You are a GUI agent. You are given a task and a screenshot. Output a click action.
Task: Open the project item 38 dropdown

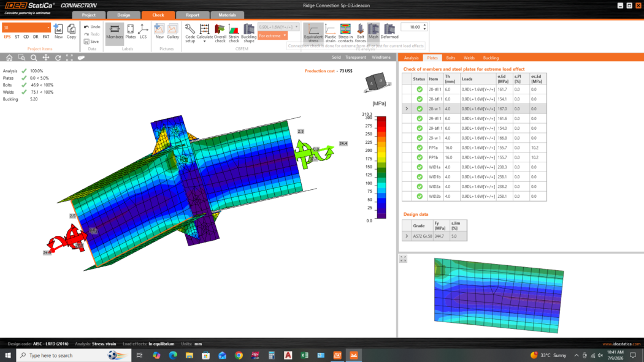[48, 28]
